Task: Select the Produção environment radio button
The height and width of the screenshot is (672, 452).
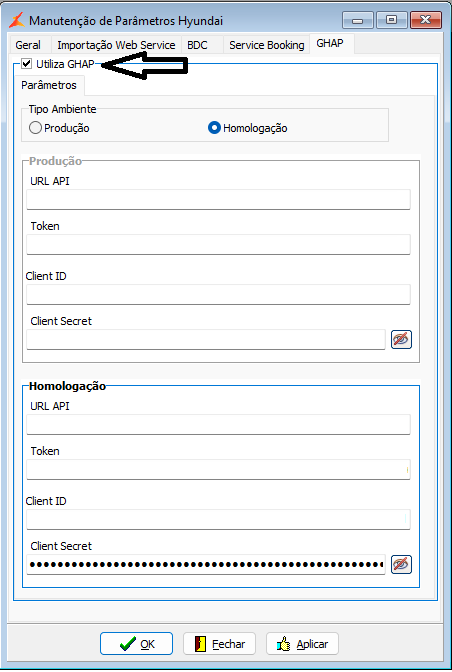Action: coord(35,128)
